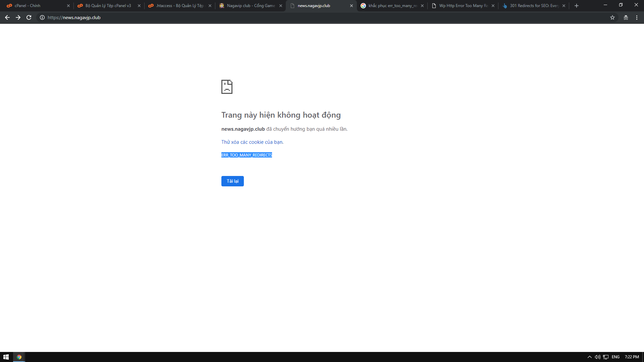Image resolution: width=644 pixels, height=362 pixels.
Task: Open the volume control in system tray
Action: coord(597,357)
